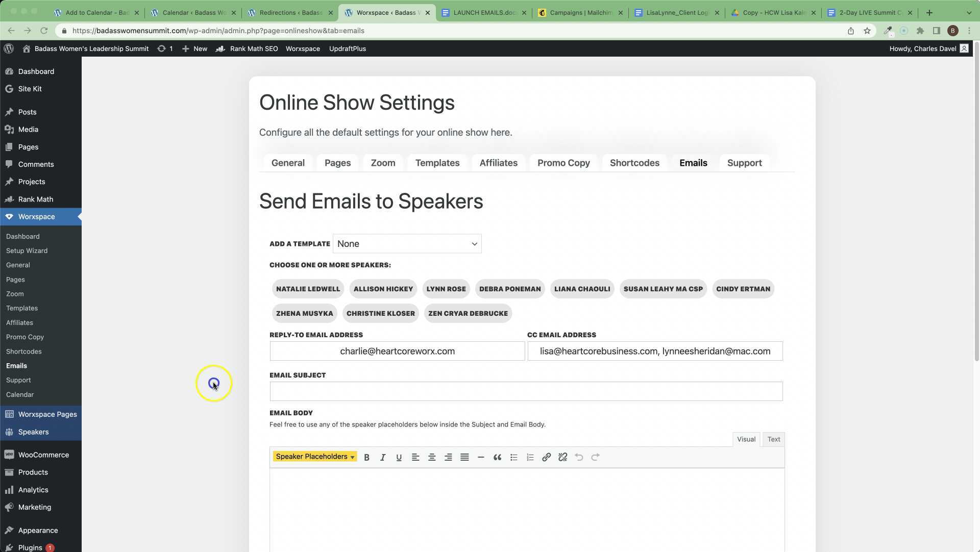Apply italic formatting
The width and height of the screenshot is (980, 552).
click(382, 457)
